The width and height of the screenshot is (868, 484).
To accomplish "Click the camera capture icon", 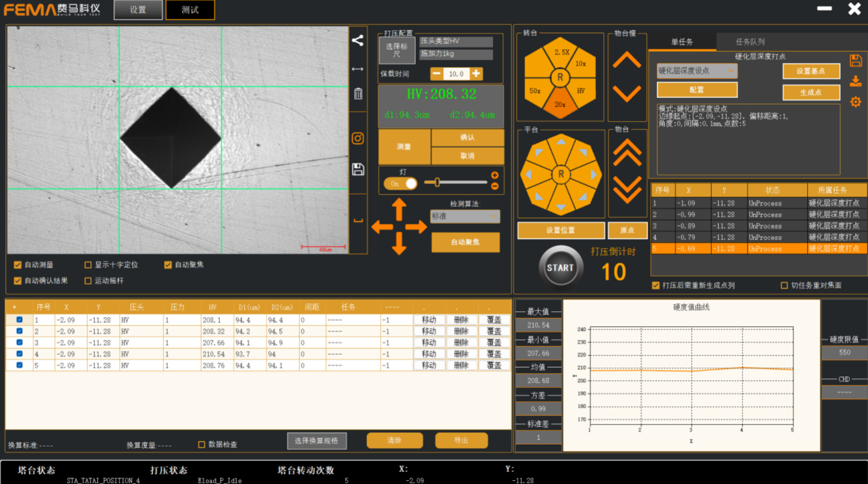I will tap(358, 138).
